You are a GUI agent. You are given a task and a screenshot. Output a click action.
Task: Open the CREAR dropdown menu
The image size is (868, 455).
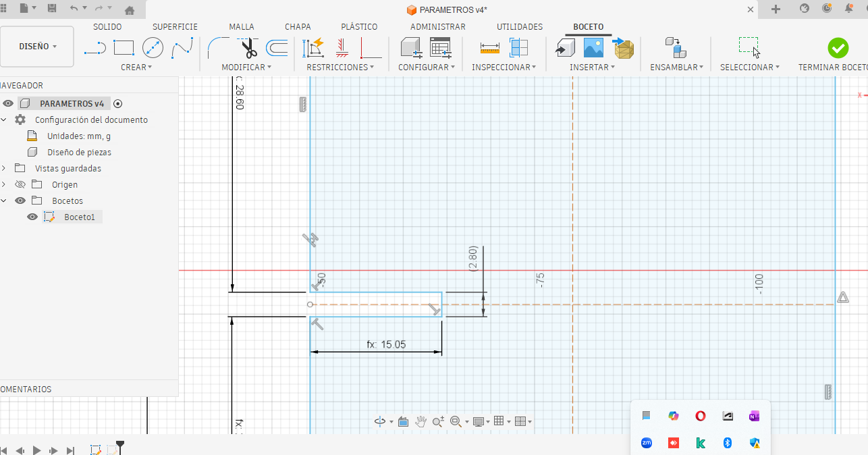coord(136,67)
